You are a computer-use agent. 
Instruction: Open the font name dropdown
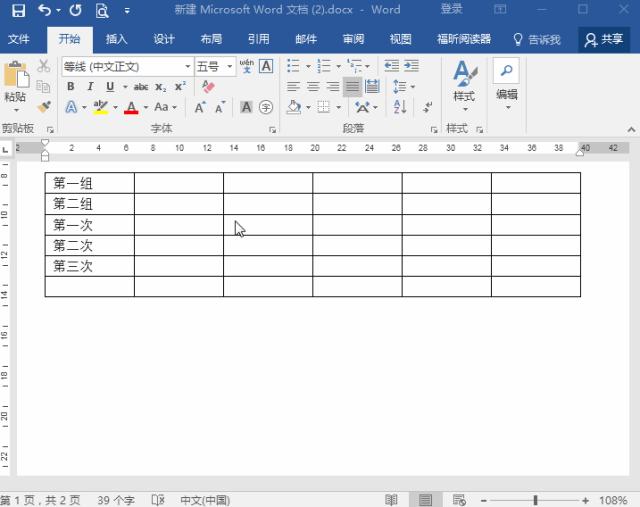click(x=188, y=66)
